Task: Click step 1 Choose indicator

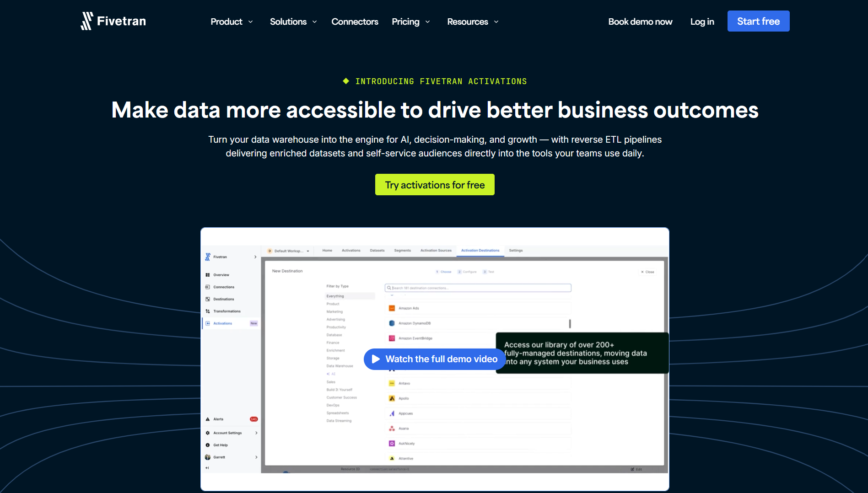Action: click(x=443, y=272)
